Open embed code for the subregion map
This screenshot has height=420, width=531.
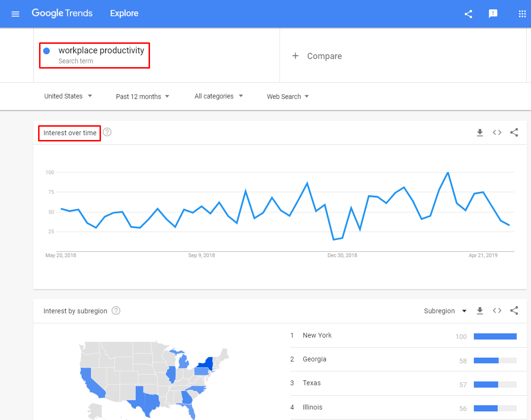[497, 310]
